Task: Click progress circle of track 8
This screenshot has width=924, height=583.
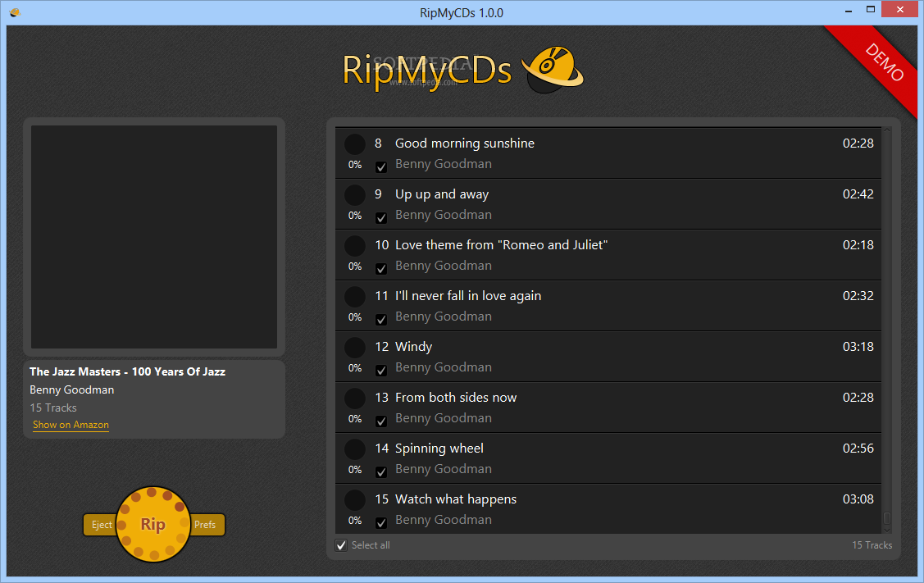Action: point(355,143)
